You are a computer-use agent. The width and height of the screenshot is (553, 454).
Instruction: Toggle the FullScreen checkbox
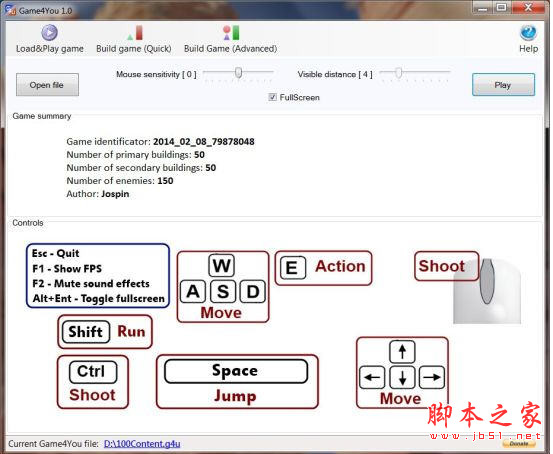(272, 97)
